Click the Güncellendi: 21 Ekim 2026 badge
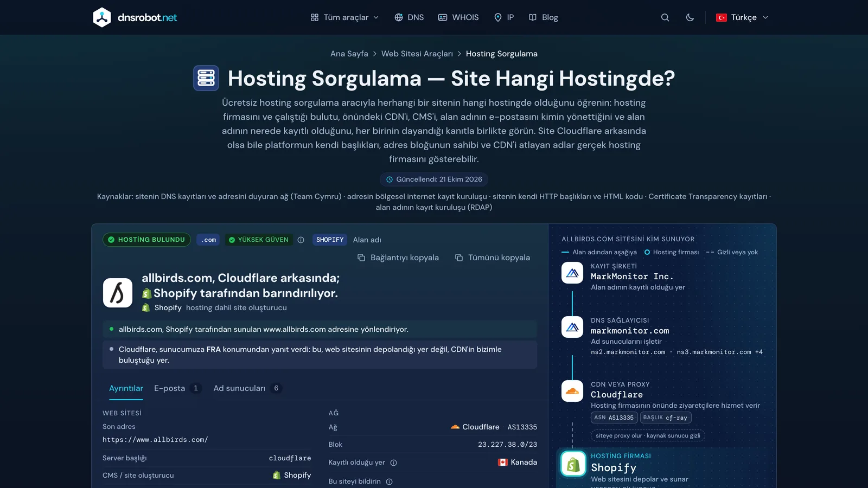This screenshot has width=868, height=488. [x=434, y=179]
